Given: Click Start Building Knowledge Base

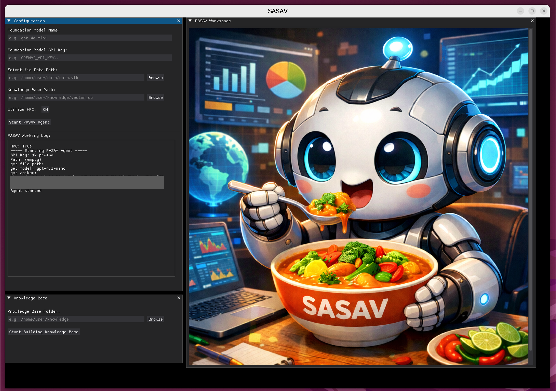Looking at the screenshot, I should [x=44, y=332].
